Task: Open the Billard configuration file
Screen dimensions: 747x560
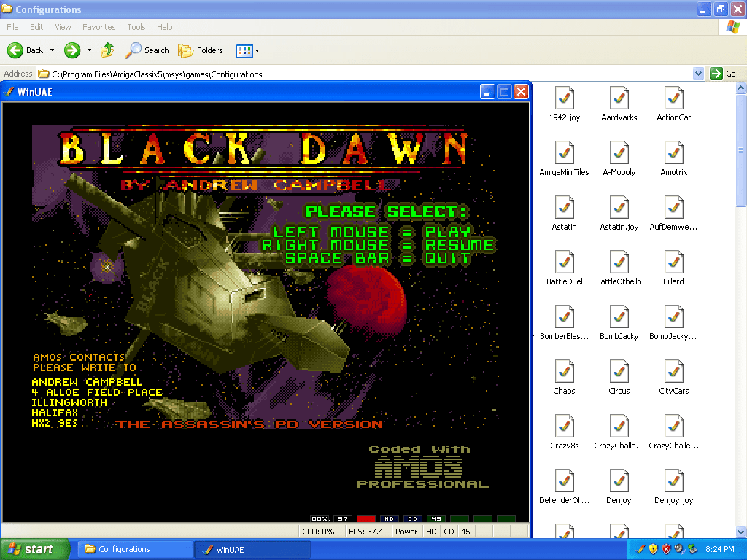Action: pyautogui.click(x=673, y=263)
